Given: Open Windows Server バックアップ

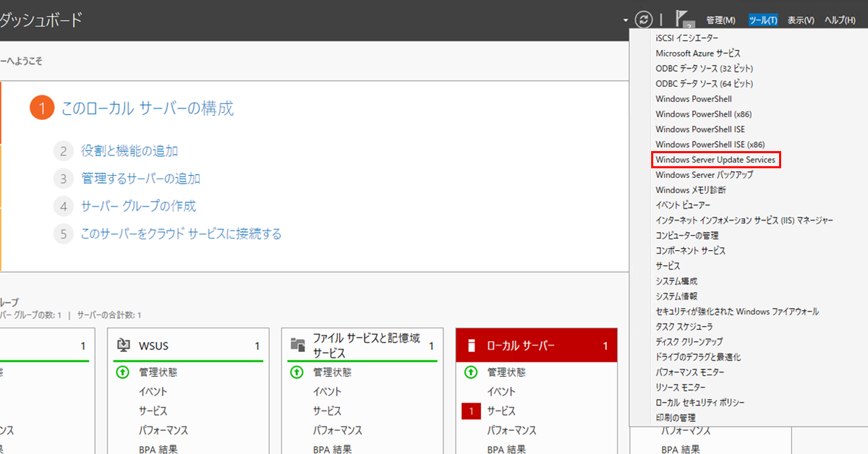Looking at the screenshot, I should (x=705, y=174).
